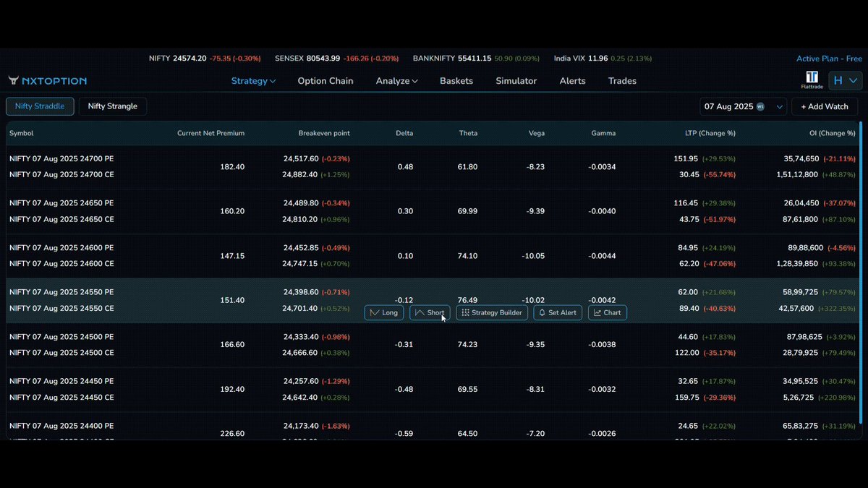Open the Alerts menu item
The height and width of the screenshot is (488, 868).
coord(572,81)
